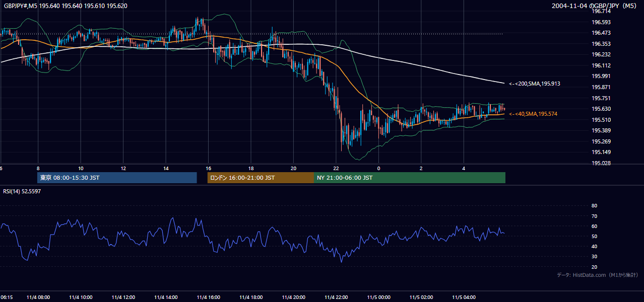
Task: Click hour tick 10 under price chart
Action: click(81, 168)
